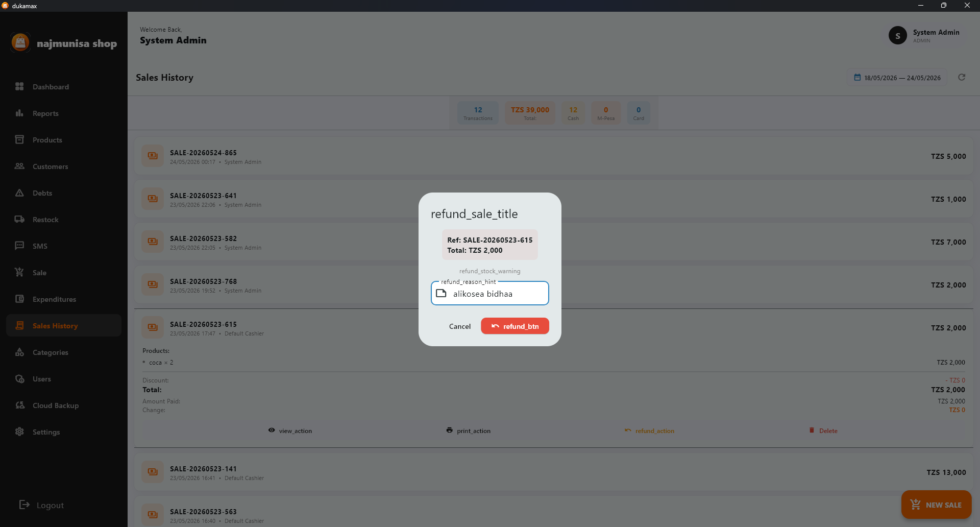The width and height of the screenshot is (980, 527).
Task: Click the Dashboard grid icon
Action: coord(19,86)
